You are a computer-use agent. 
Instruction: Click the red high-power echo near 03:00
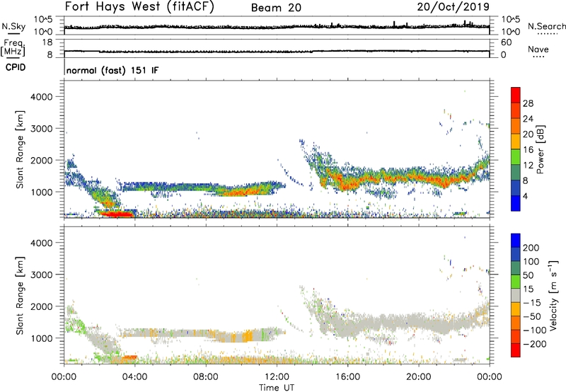tap(116, 214)
